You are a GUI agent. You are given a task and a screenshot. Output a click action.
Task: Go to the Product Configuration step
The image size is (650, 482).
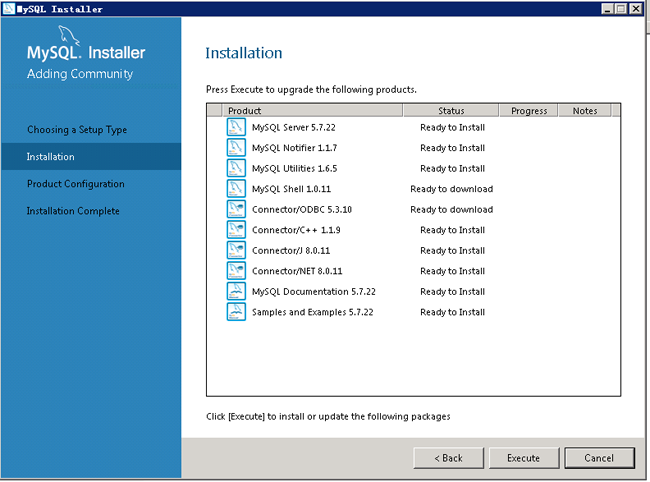pos(75,184)
